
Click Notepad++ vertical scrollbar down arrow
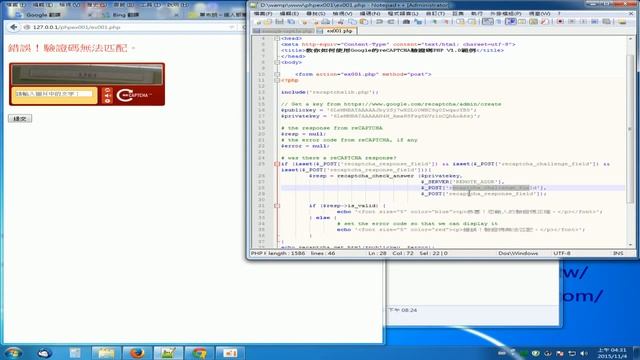(x=630, y=244)
